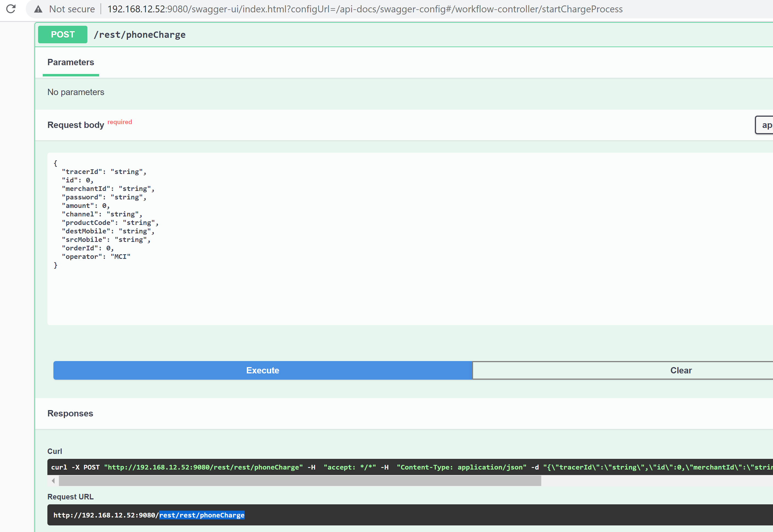Click the green POST method badge
The width and height of the screenshot is (773, 532).
pos(63,35)
